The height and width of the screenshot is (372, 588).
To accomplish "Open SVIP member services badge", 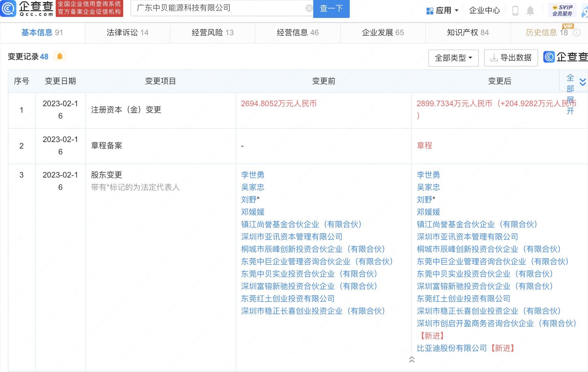I will (x=562, y=10).
